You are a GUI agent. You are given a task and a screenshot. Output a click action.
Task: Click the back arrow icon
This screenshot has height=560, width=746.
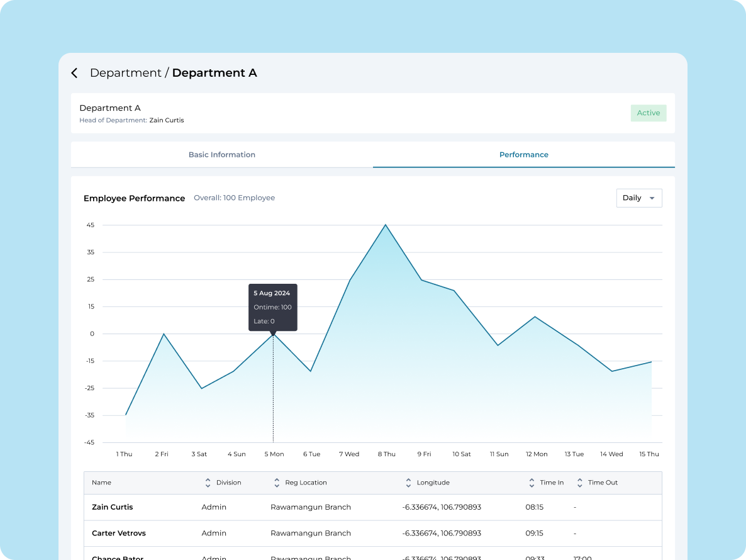tap(74, 73)
